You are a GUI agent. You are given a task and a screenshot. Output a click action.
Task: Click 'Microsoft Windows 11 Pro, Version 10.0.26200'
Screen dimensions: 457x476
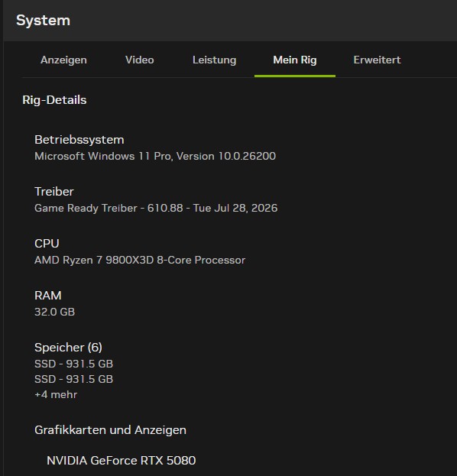point(155,156)
